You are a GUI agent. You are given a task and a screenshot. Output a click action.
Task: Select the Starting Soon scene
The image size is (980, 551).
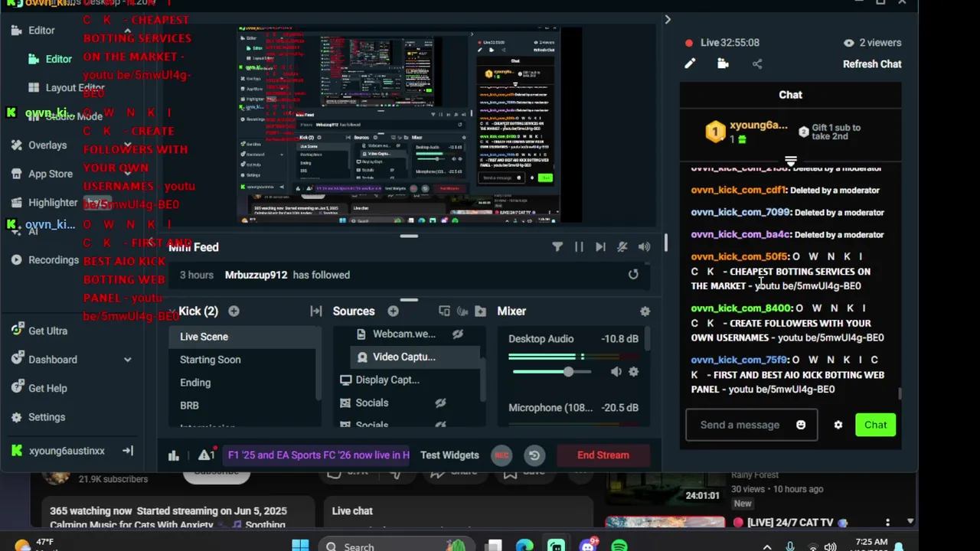pos(243,360)
